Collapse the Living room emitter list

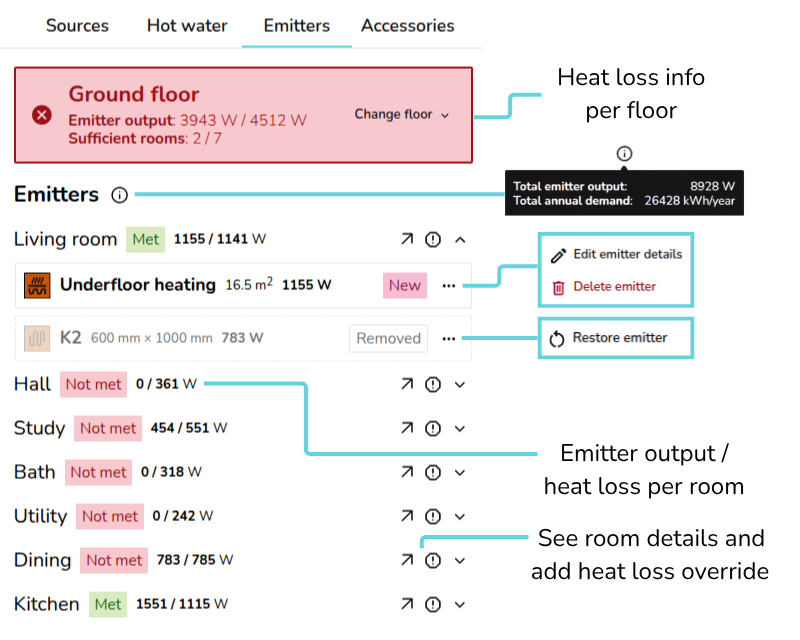pyautogui.click(x=459, y=239)
